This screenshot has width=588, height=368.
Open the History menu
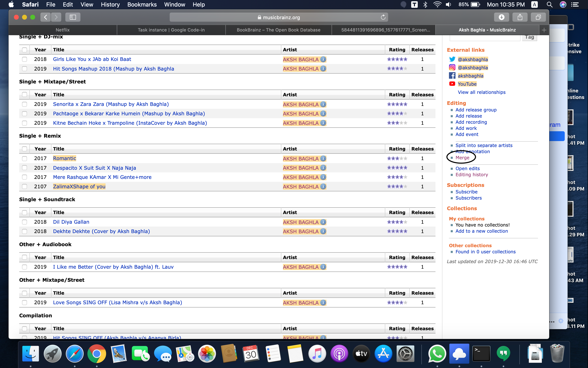click(110, 5)
